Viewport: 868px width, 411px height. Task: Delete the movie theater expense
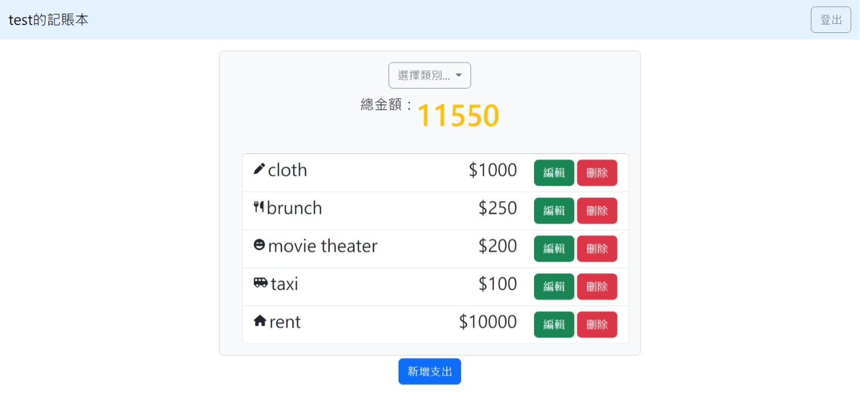coord(596,249)
